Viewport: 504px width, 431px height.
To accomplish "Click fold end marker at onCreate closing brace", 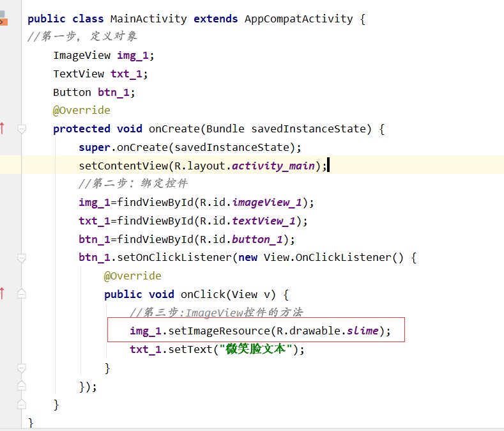I will (x=22, y=404).
